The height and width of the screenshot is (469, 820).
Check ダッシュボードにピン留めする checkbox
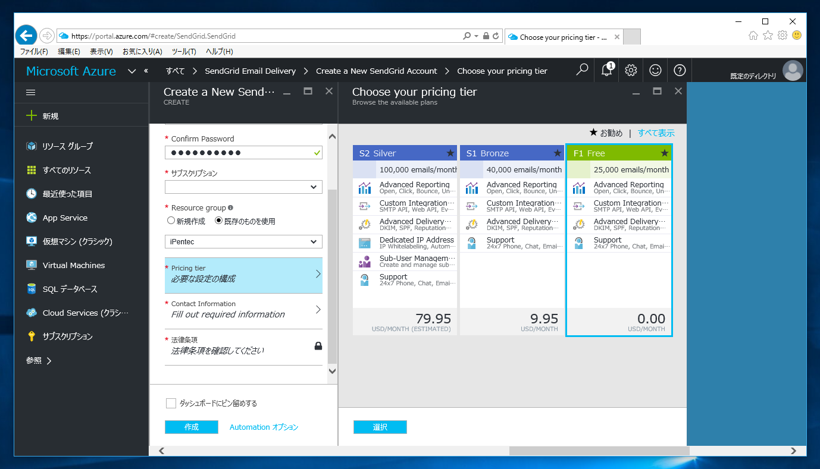(x=170, y=403)
